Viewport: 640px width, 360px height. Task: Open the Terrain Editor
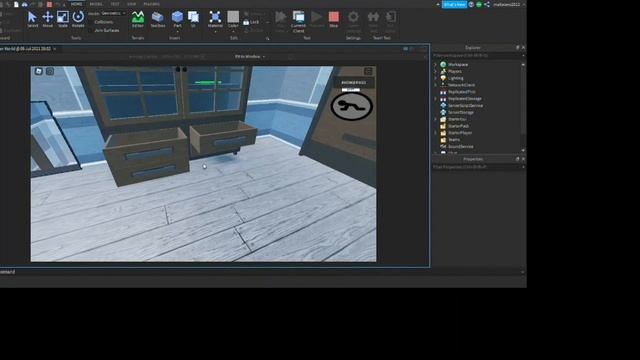pyautogui.click(x=138, y=19)
